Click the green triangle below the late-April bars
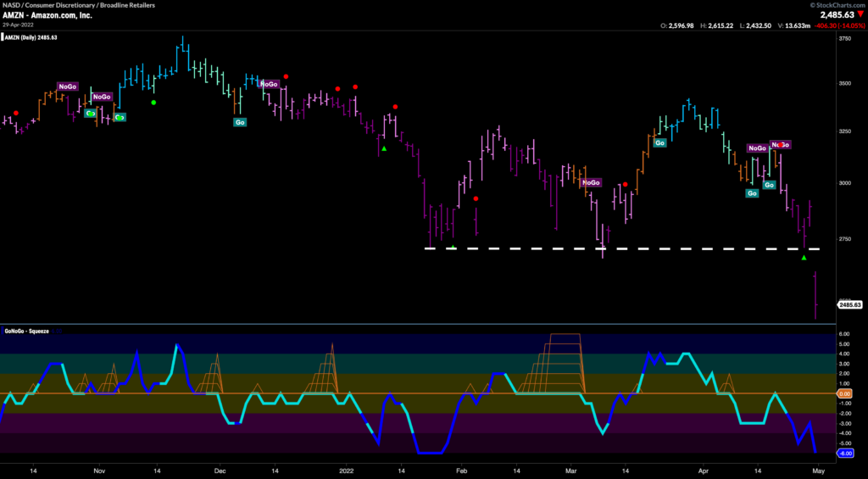The height and width of the screenshot is (479, 868). tap(804, 258)
